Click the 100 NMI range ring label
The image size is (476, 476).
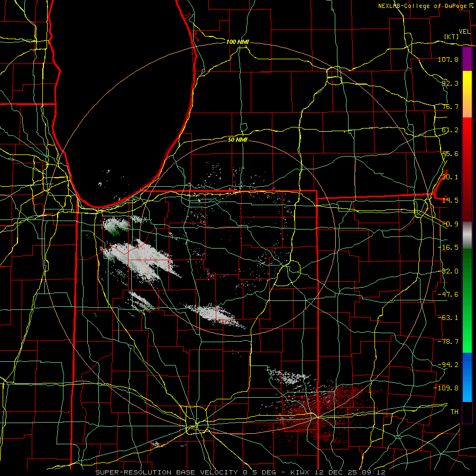237,42
